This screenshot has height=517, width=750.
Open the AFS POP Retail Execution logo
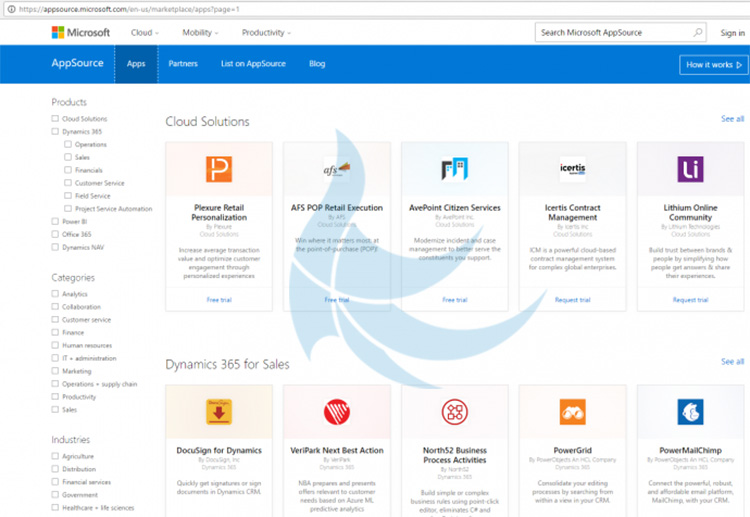[337, 169]
